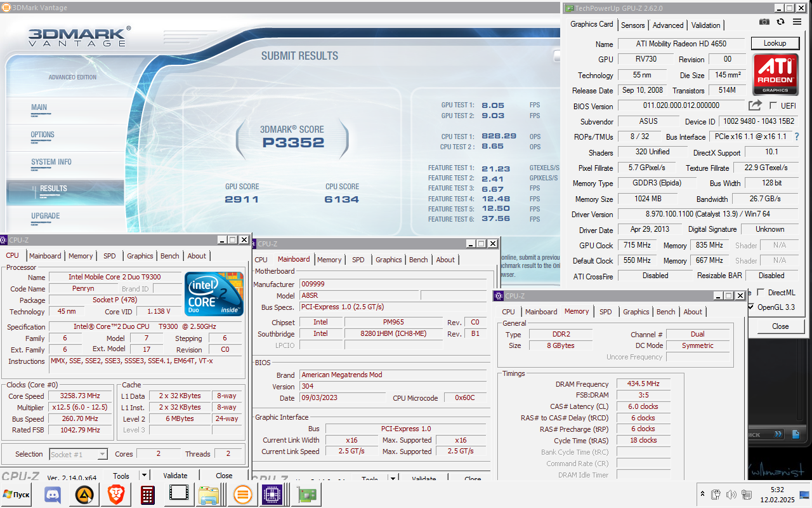
Task: Open Graphics tab in CPU-Z Mainboard window
Action: pyautogui.click(x=388, y=260)
